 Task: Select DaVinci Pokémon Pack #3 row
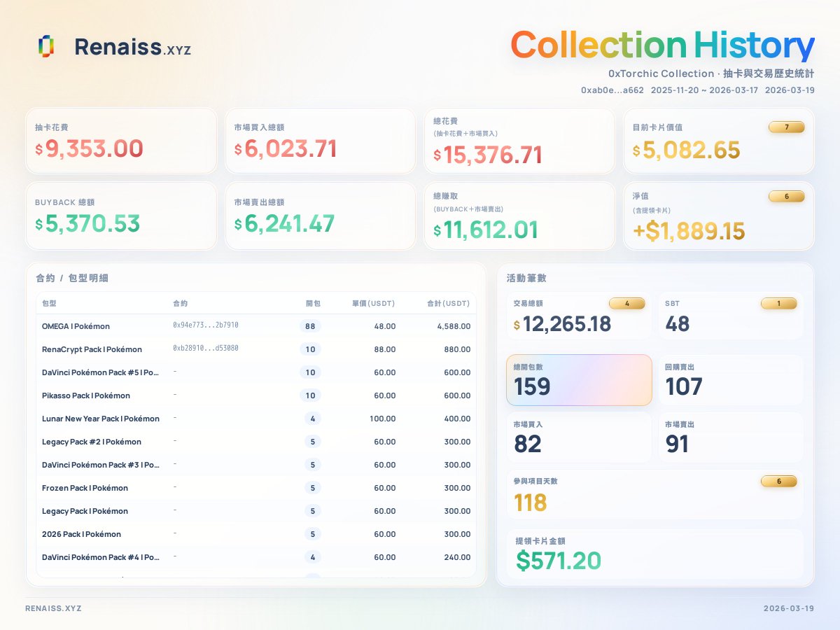256,465
